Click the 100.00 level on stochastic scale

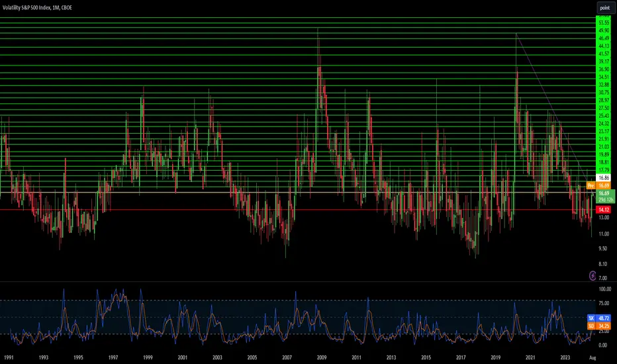pos(605,289)
